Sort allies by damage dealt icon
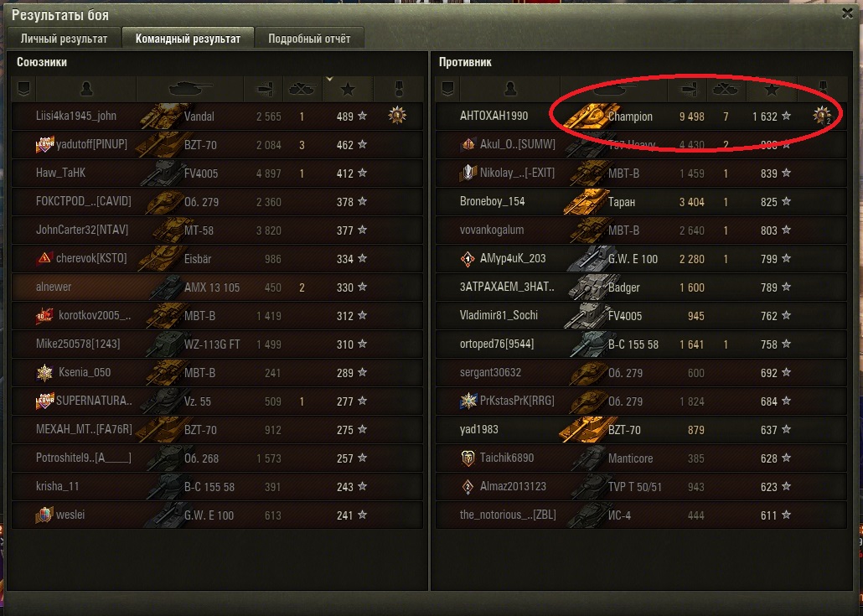863x616 pixels. point(265,89)
